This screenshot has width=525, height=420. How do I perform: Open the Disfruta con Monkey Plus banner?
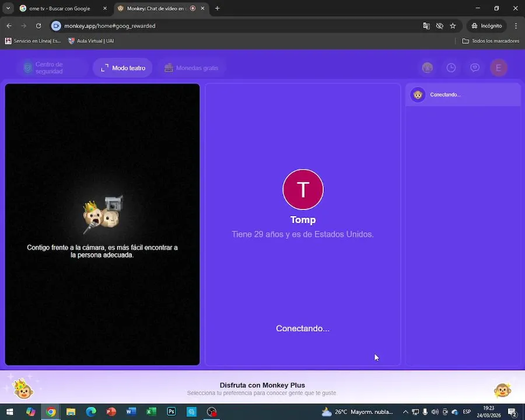click(x=262, y=387)
